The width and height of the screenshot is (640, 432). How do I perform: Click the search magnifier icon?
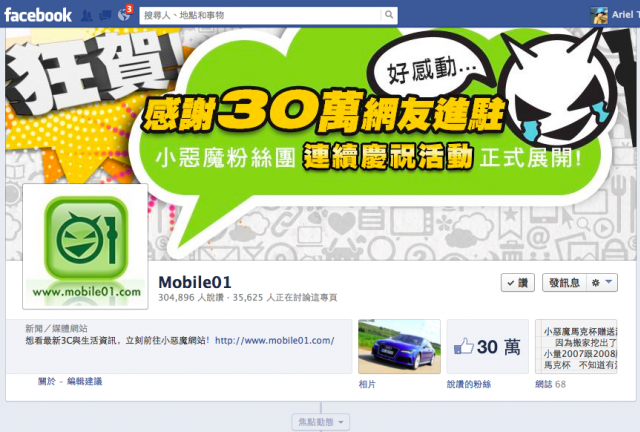[x=389, y=15]
